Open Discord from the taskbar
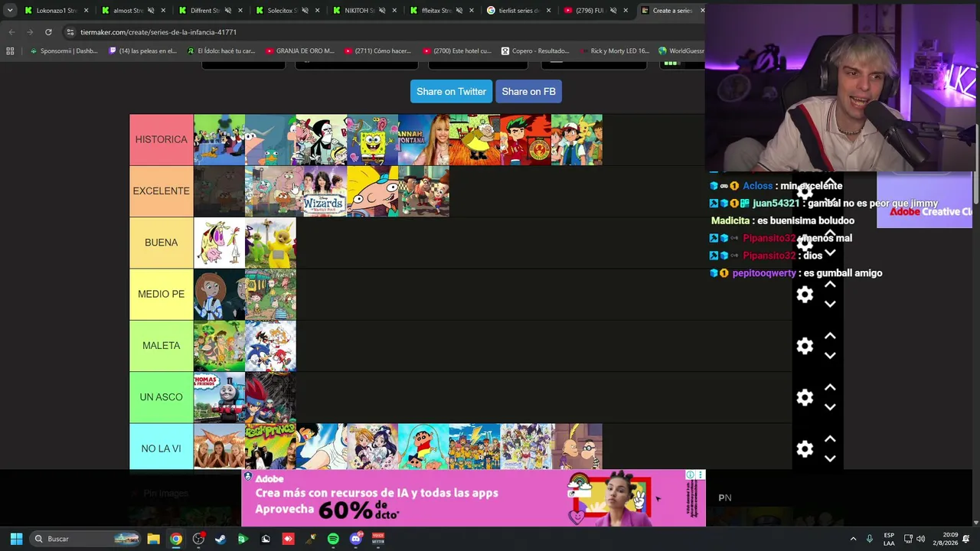 click(x=355, y=539)
